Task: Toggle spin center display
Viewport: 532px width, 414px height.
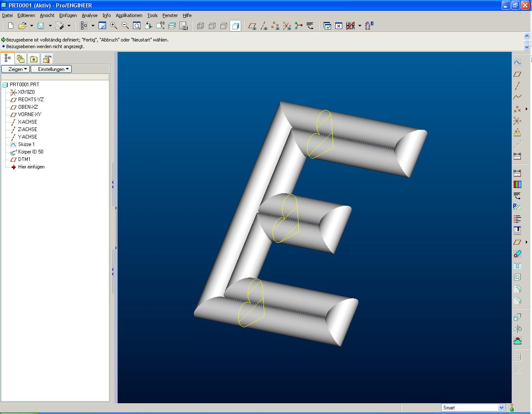Action: (x=298, y=26)
